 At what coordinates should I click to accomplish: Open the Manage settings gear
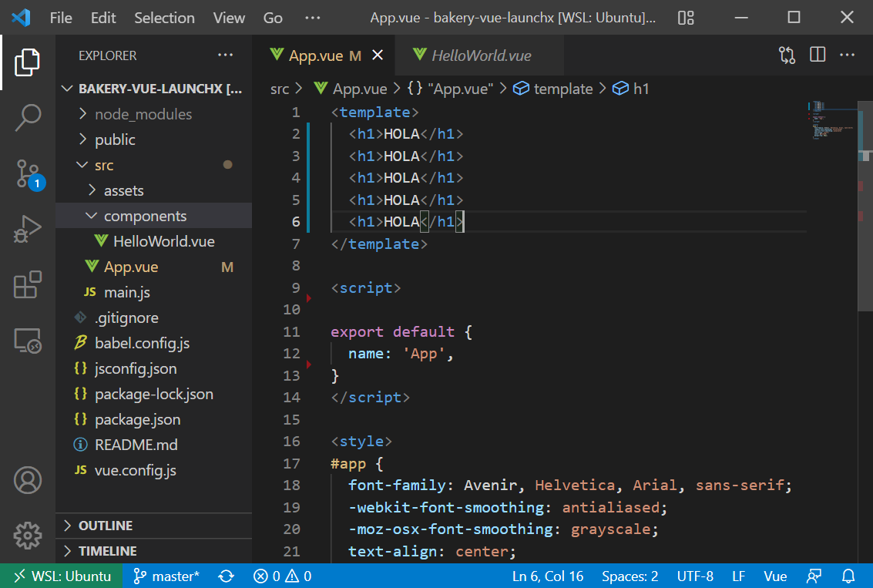click(27, 536)
